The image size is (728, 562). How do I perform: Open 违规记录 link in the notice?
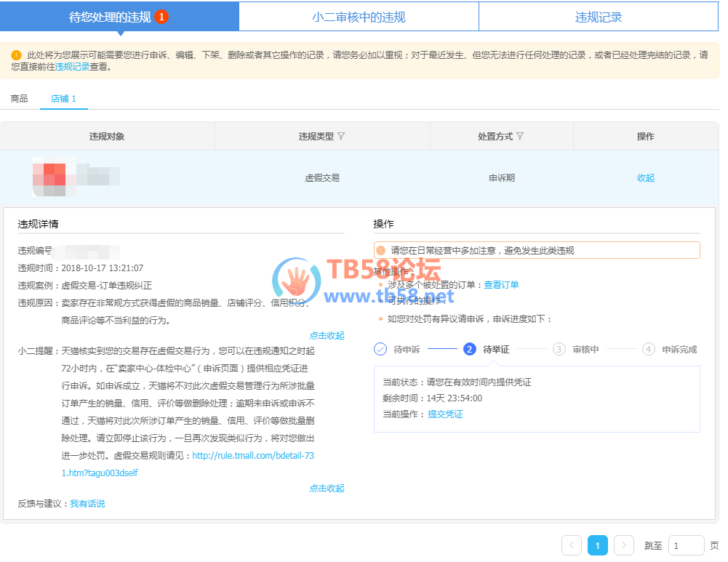pos(73,67)
